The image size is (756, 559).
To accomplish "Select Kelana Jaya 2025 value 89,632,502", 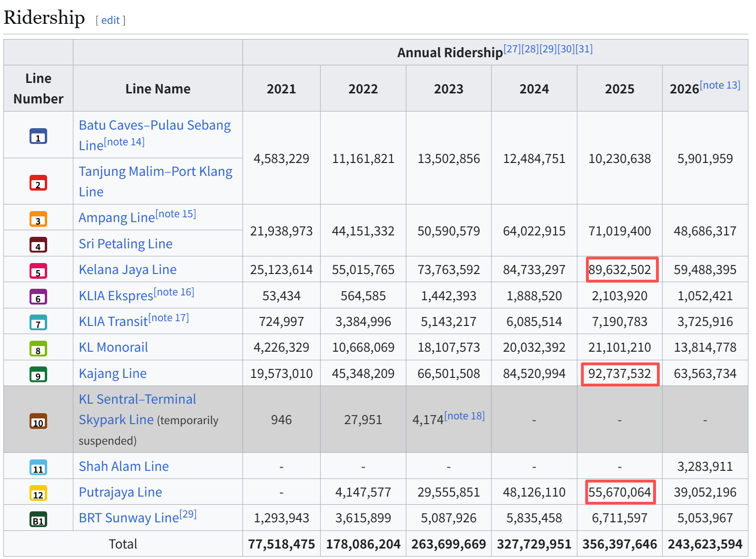I will [620, 270].
